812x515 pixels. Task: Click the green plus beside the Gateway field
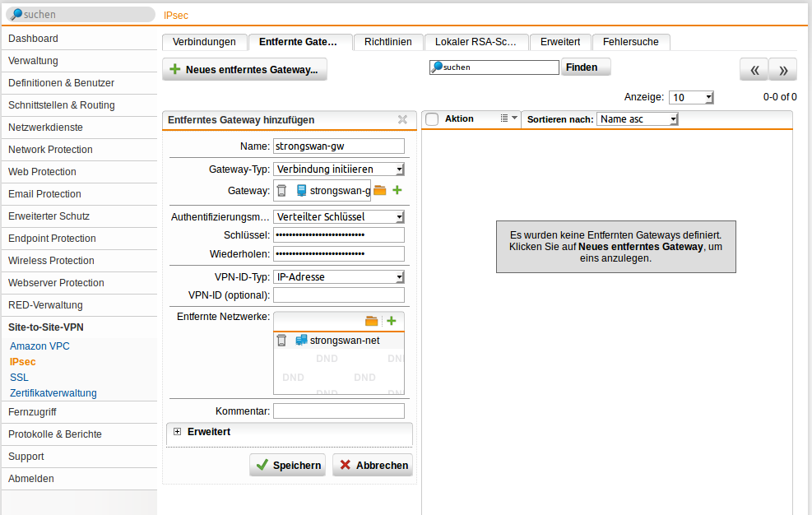pos(395,190)
